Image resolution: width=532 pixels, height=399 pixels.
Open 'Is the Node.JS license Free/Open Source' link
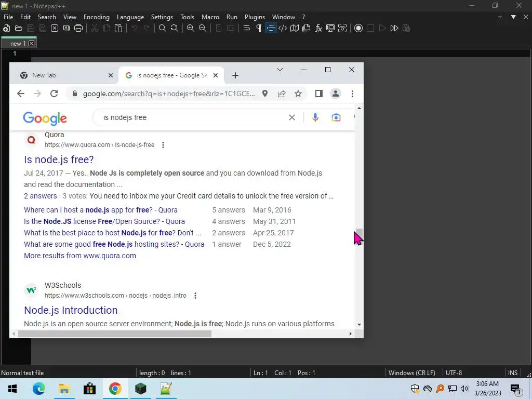(x=104, y=221)
